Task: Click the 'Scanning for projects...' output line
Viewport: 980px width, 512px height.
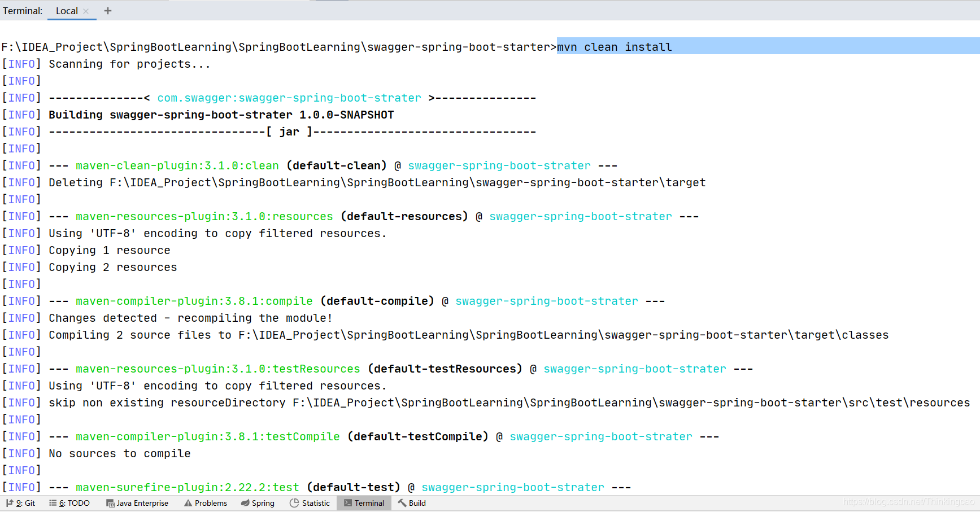Action: [x=129, y=64]
